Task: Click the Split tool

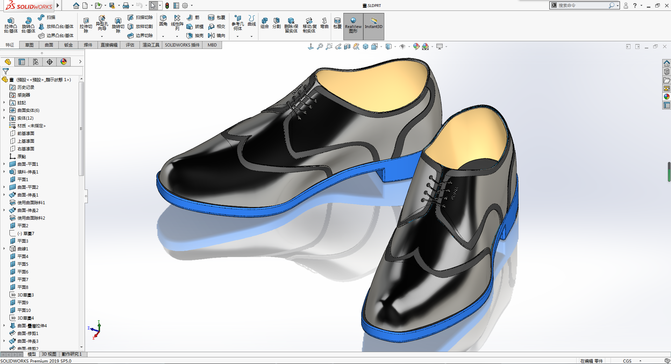Action: point(276,23)
